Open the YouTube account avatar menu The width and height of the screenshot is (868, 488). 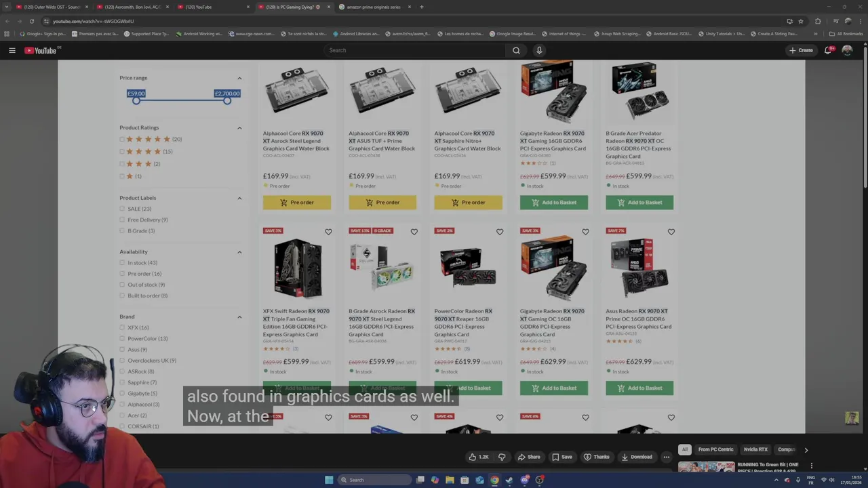coord(847,50)
